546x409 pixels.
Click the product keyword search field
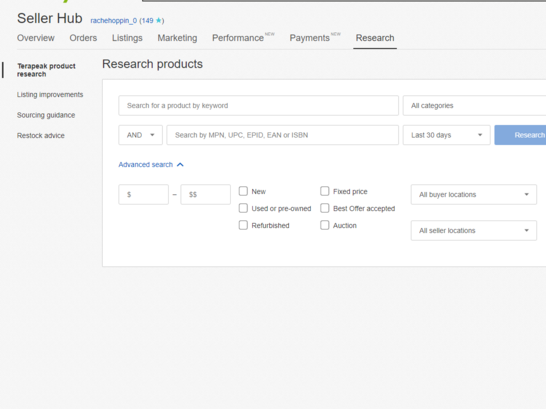(258, 105)
